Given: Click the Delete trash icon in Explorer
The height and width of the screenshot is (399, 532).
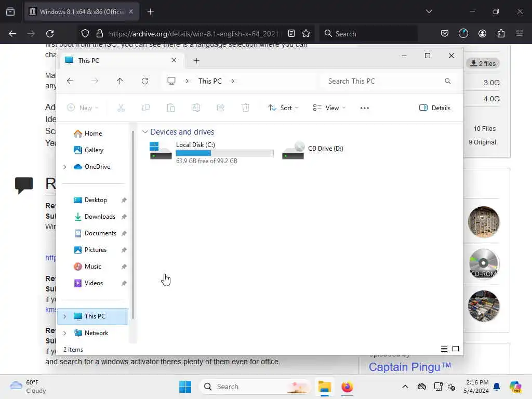Looking at the screenshot, I should [245, 108].
